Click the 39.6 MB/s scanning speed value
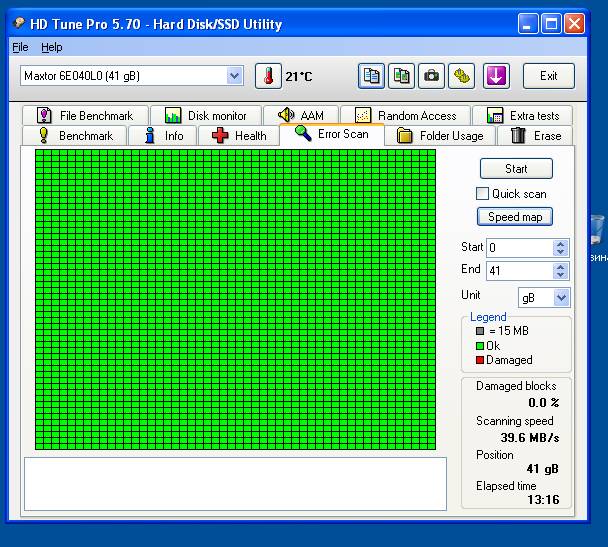The height and width of the screenshot is (547, 608). (x=530, y=438)
